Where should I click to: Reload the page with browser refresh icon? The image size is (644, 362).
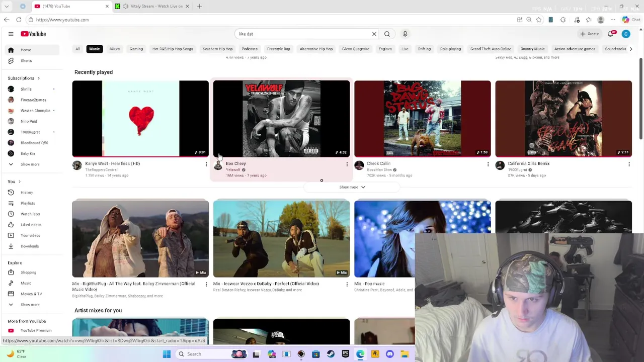coord(19,20)
